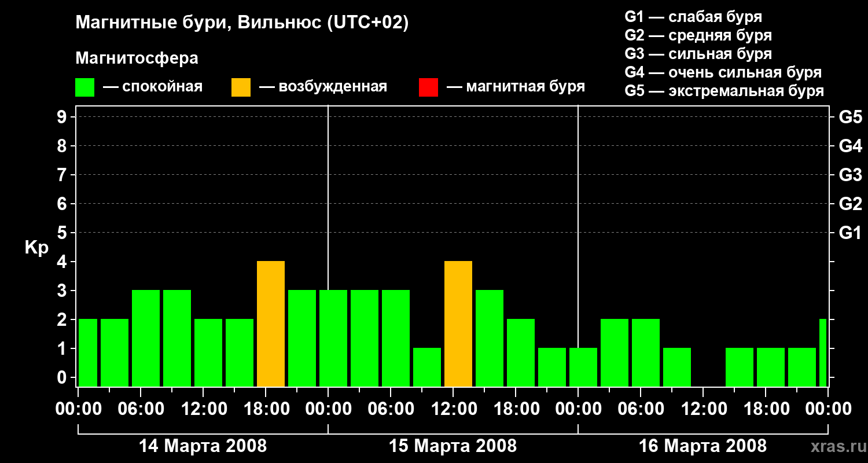Click the 06:00 time label under 16 March

[x=641, y=409]
